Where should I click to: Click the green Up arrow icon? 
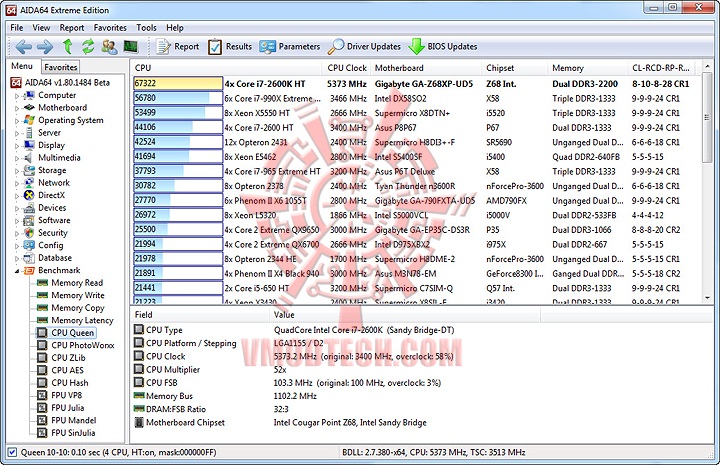[68, 46]
